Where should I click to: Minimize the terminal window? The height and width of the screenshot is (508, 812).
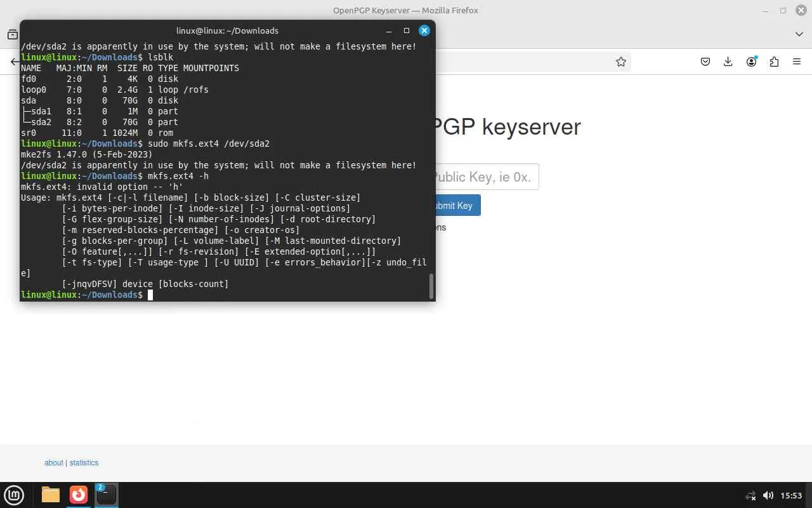pos(389,30)
